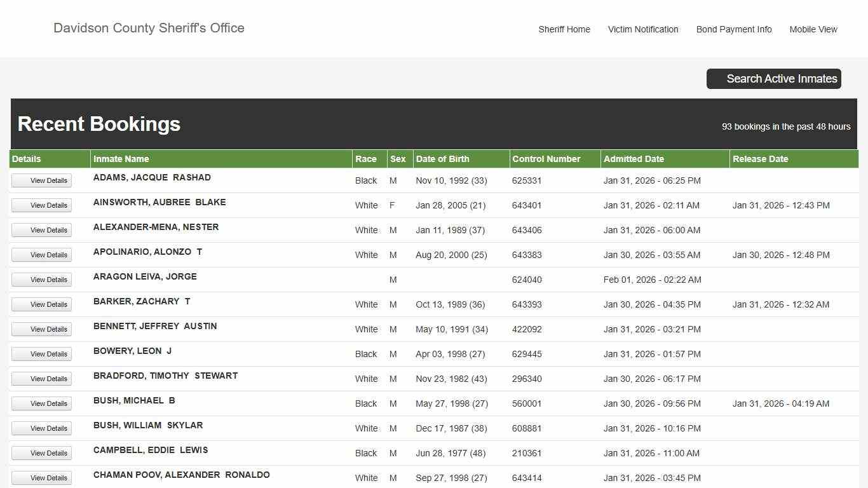Sort by the Date of Birth column

tap(442, 159)
